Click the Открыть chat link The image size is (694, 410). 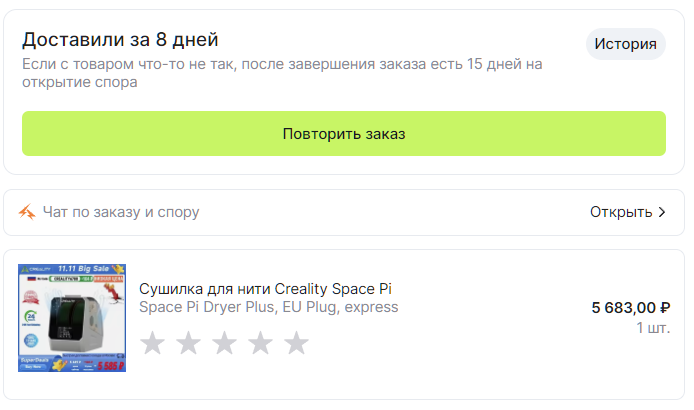pyautogui.click(x=620, y=212)
